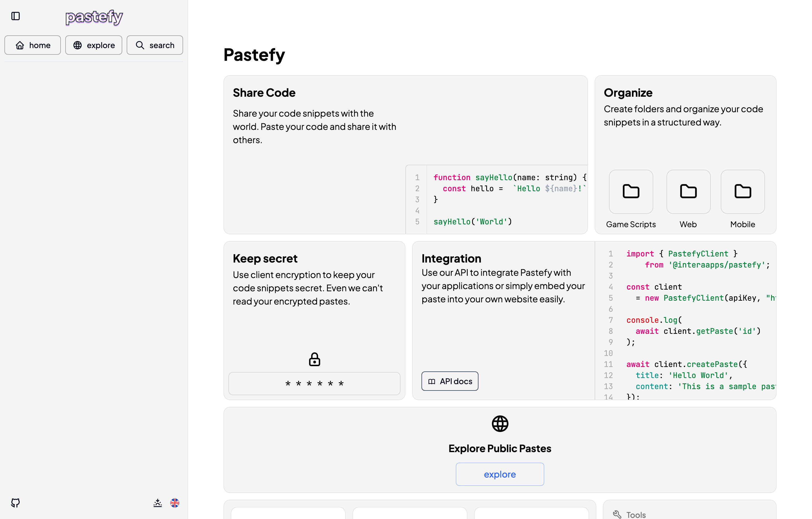Click the Pastefy page title
The image size is (812, 519).
[x=254, y=55]
